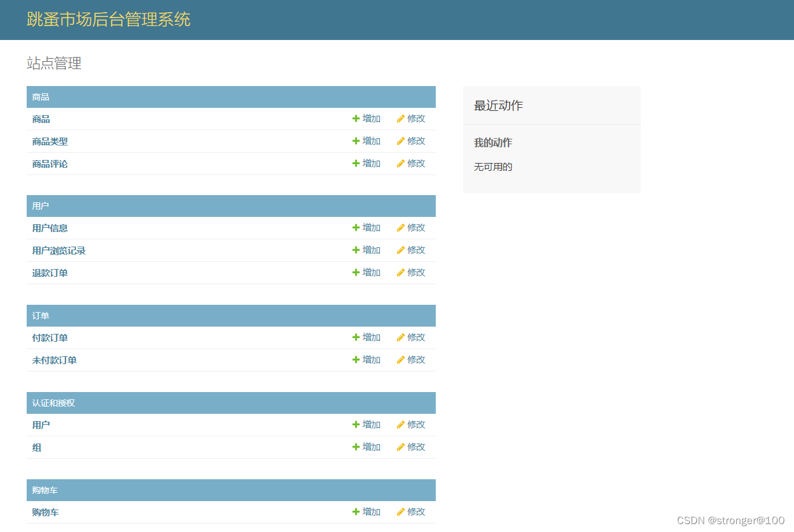Open the 商品评论 model link

pos(50,164)
